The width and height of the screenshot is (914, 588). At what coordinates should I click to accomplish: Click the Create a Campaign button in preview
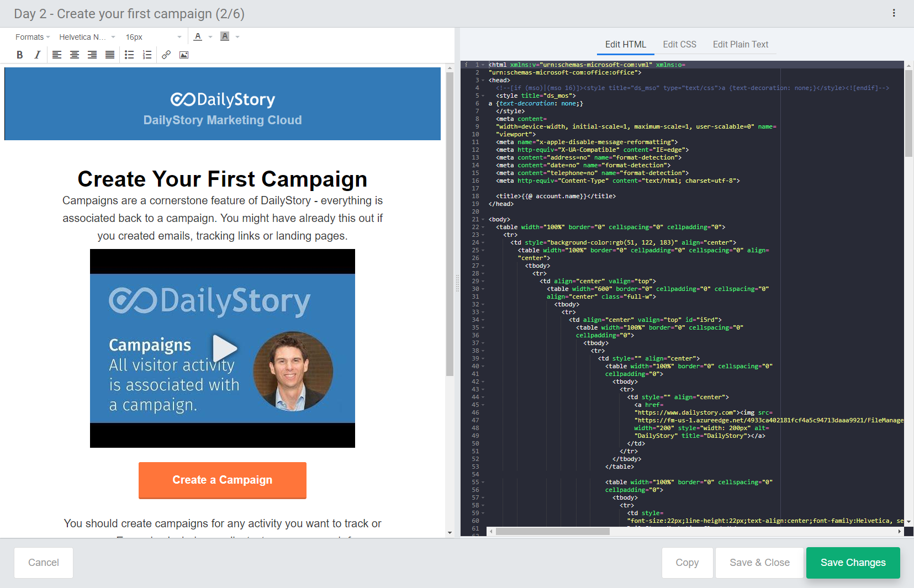pyautogui.click(x=223, y=480)
